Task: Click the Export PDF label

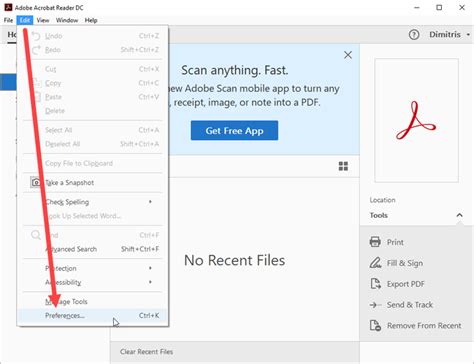Action: 406,284
